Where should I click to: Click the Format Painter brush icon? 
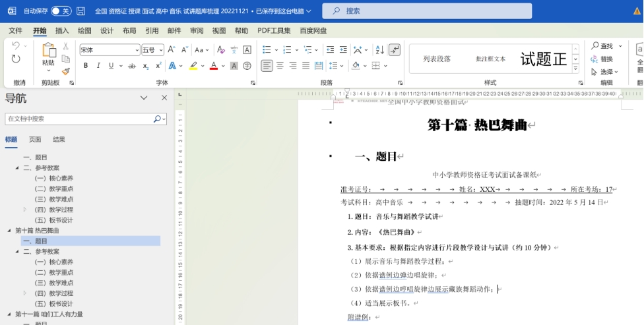[x=66, y=71]
